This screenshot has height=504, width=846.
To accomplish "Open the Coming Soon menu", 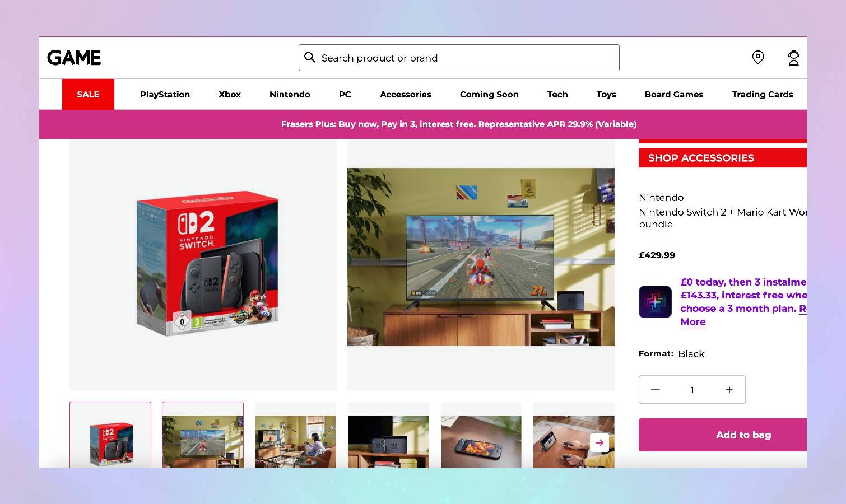I will click(489, 94).
